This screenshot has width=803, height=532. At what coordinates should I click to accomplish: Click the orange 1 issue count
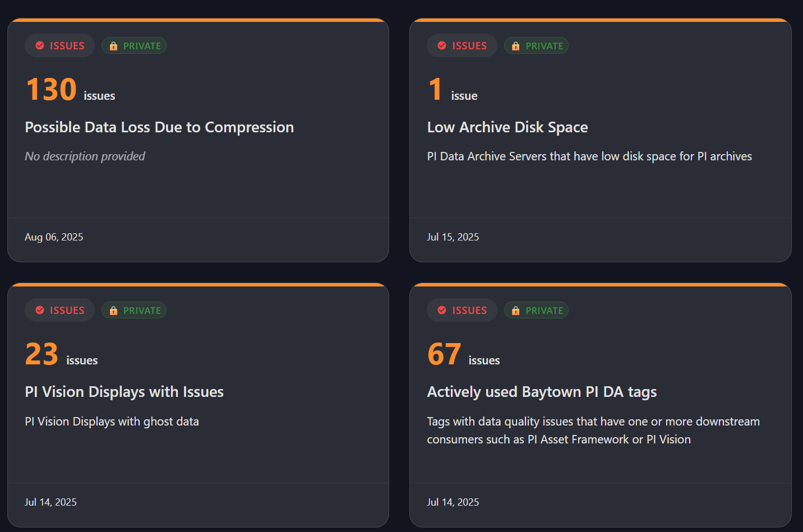[435, 90]
